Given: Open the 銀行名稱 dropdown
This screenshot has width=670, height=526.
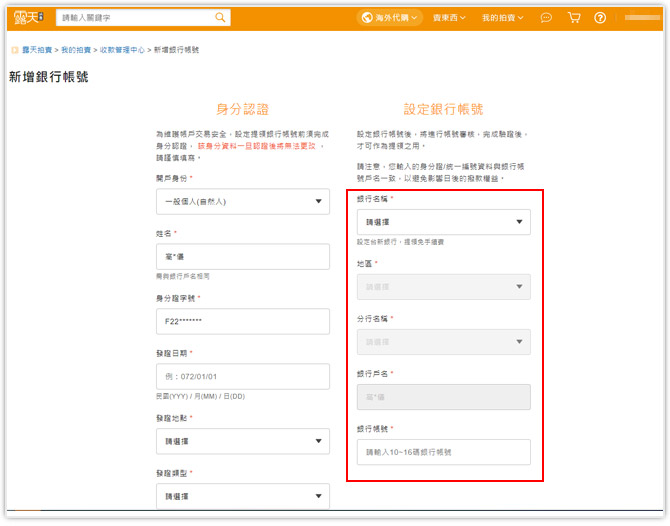Looking at the screenshot, I should tap(444, 222).
